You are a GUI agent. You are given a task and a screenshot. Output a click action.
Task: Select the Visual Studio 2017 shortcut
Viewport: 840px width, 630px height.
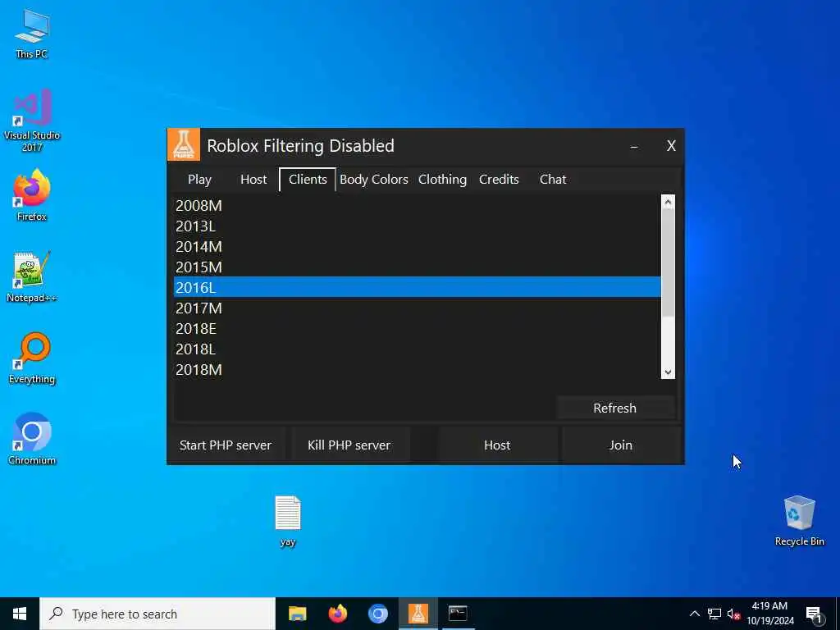[x=32, y=120]
